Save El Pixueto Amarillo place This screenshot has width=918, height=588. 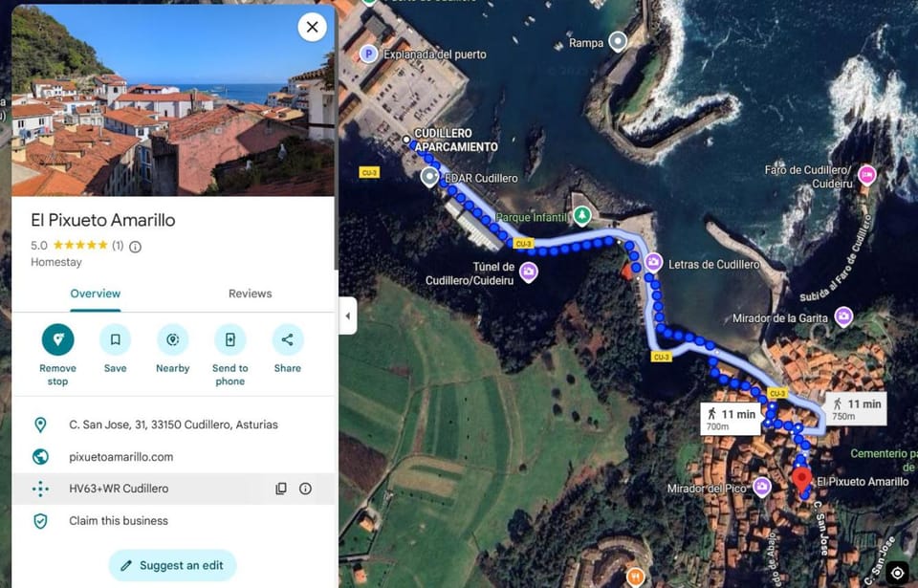[116, 339]
